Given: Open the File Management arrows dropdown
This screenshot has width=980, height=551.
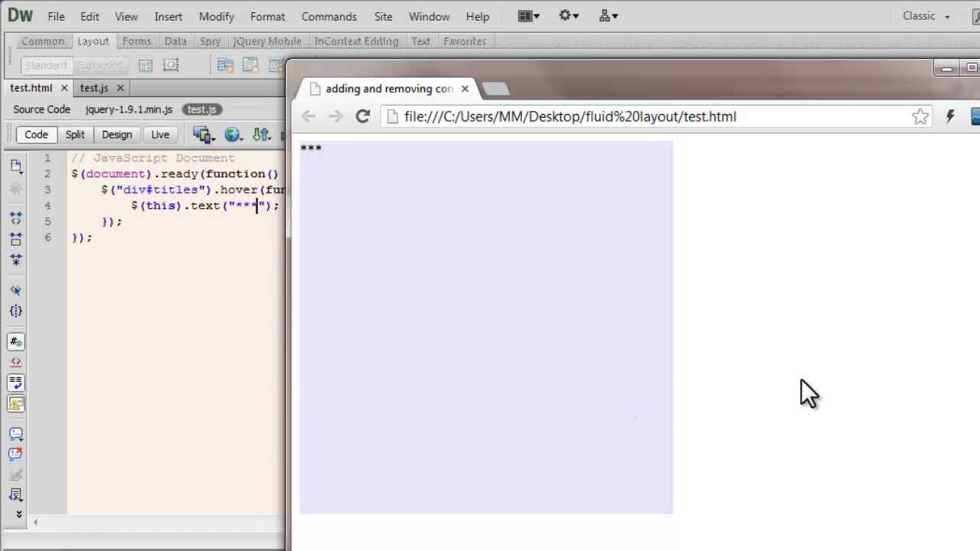Looking at the screenshot, I should point(262,135).
